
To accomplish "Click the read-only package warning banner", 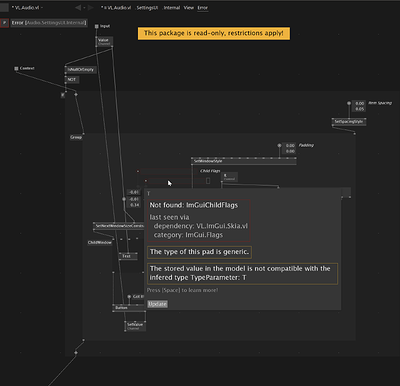I will 214,33.
